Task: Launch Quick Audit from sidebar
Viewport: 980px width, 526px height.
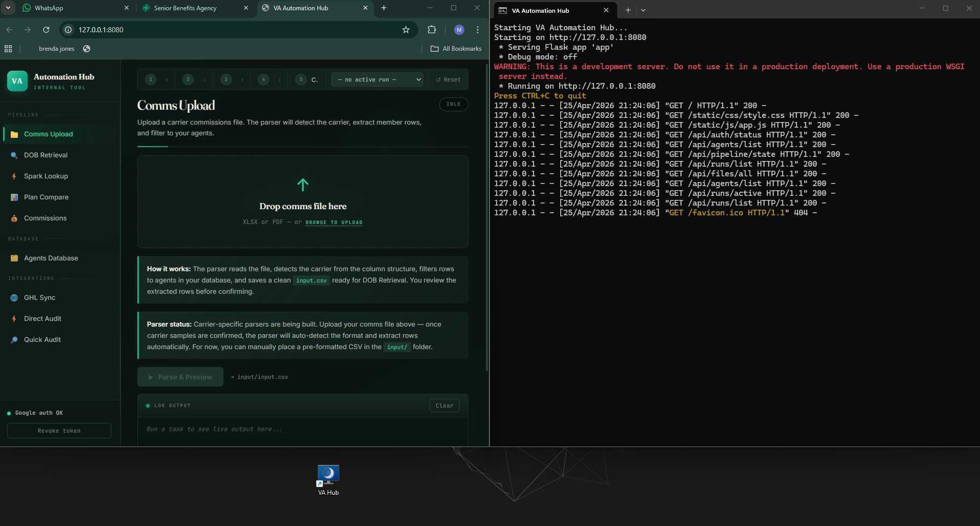Action: click(x=42, y=339)
